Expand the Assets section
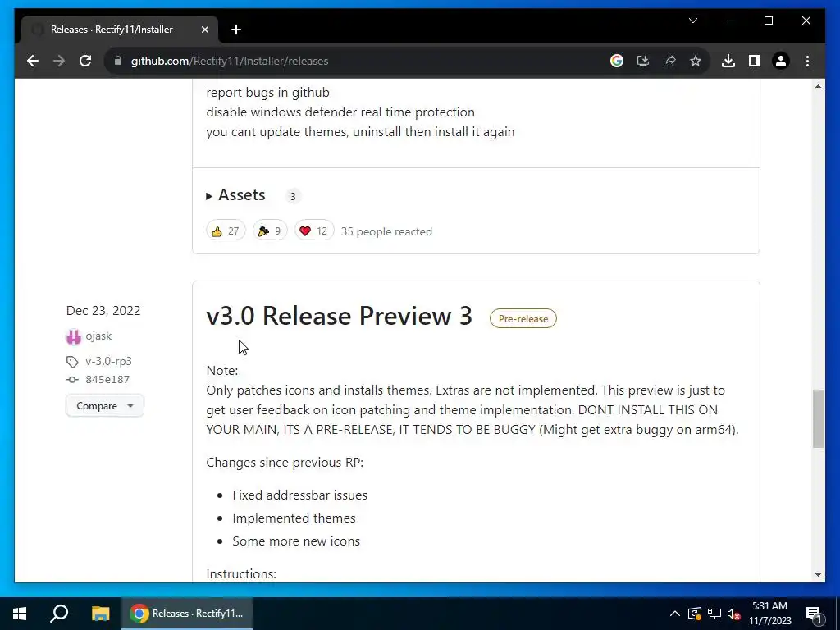This screenshot has width=840, height=630. [235, 195]
